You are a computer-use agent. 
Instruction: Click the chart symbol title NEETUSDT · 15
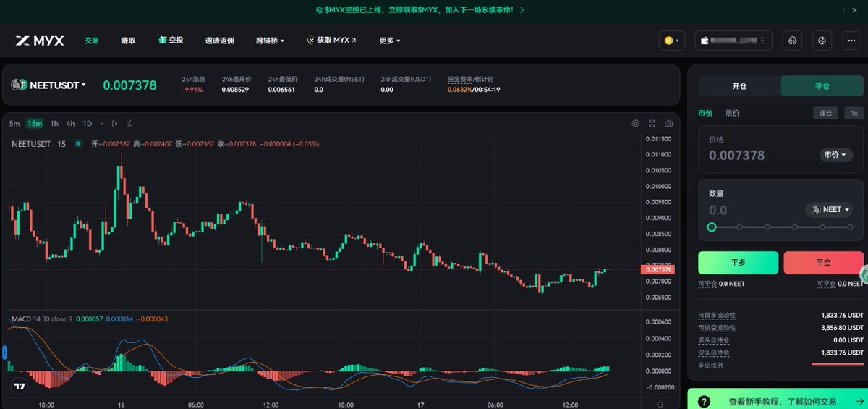[x=39, y=144]
